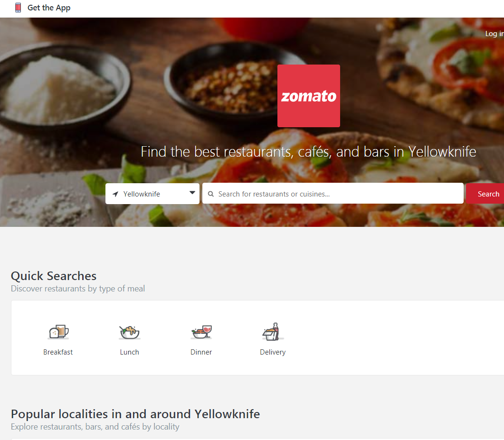Pick the Delivery takeout box icon
The width and height of the screenshot is (504, 440).
click(x=273, y=331)
